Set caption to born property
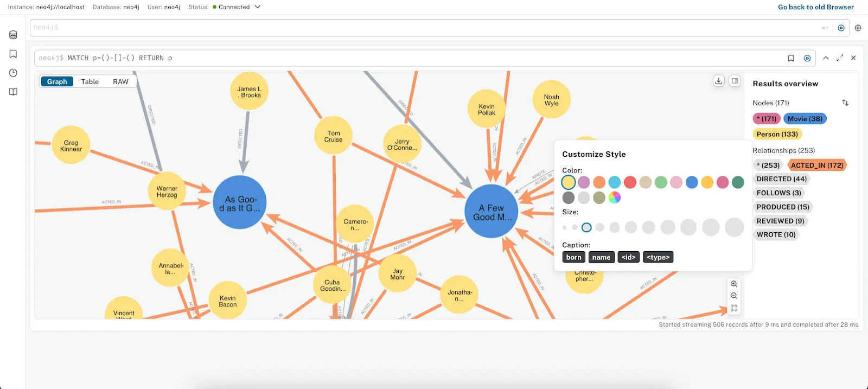The image size is (868, 389). (x=573, y=257)
